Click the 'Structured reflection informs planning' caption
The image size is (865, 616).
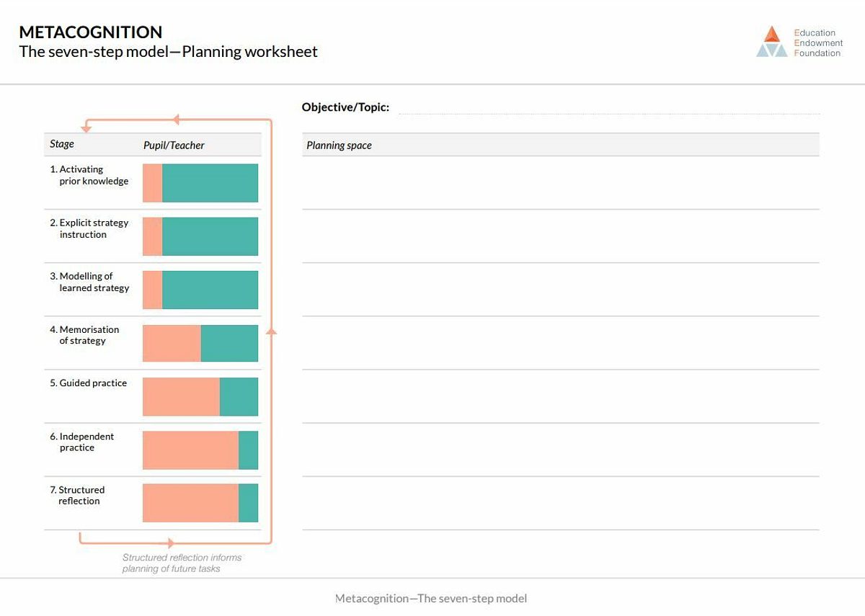pyautogui.click(x=182, y=563)
